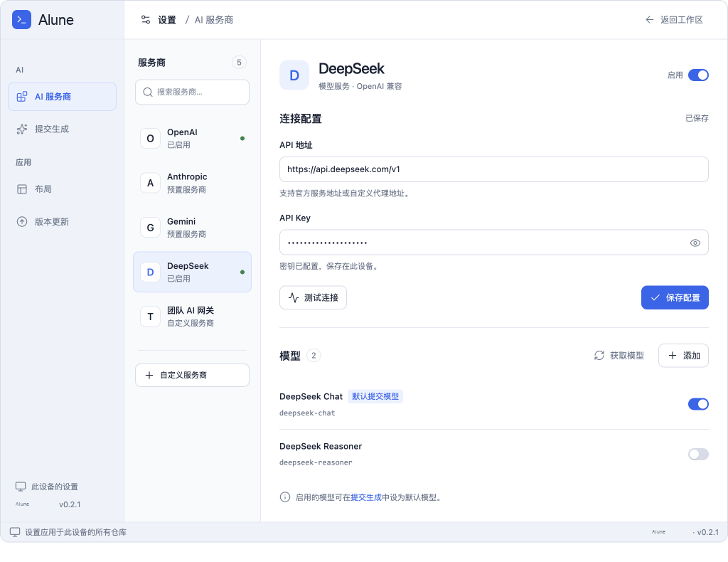Open 布局 settings page
The width and height of the screenshot is (728, 562).
click(63, 189)
